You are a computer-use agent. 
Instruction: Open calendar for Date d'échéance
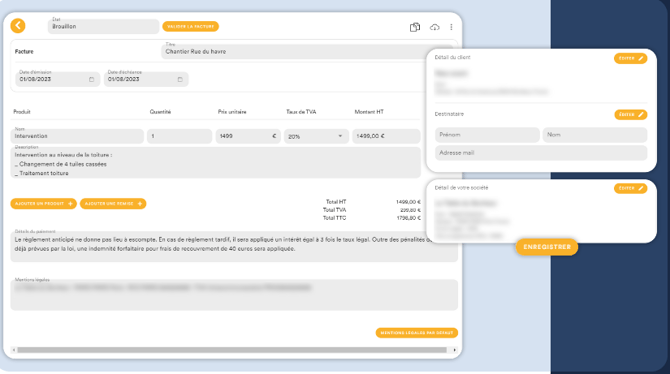180,80
